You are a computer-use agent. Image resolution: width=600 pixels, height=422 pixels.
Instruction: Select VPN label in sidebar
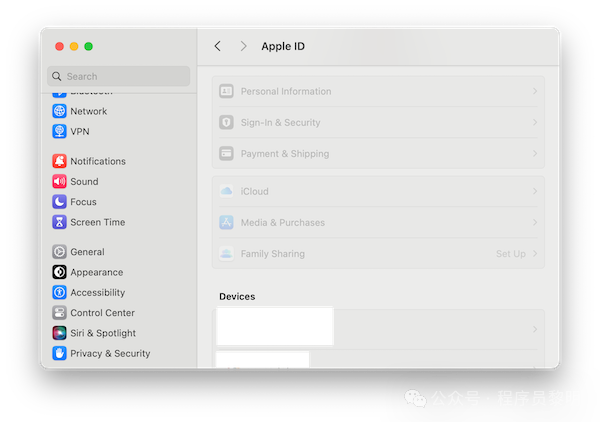(80, 132)
